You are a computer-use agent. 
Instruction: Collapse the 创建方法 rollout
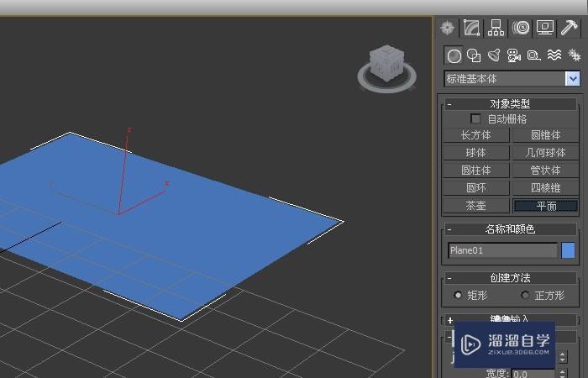(x=511, y=278)
